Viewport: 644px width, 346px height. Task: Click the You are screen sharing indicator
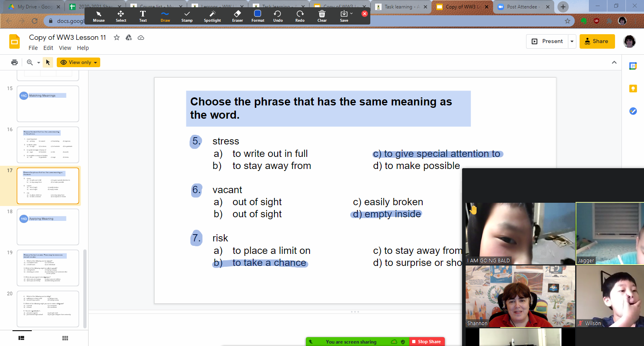351,342
